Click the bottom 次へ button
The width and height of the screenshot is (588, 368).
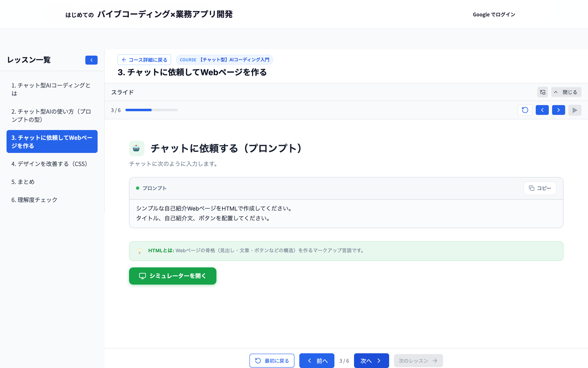tap(371, 360)
